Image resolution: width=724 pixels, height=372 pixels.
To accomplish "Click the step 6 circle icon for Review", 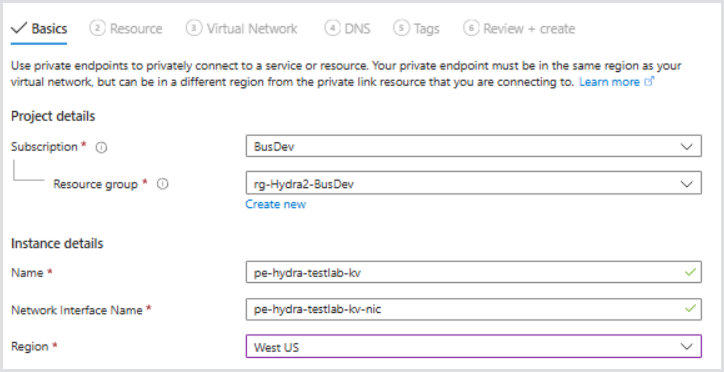I will pos(471,28).
